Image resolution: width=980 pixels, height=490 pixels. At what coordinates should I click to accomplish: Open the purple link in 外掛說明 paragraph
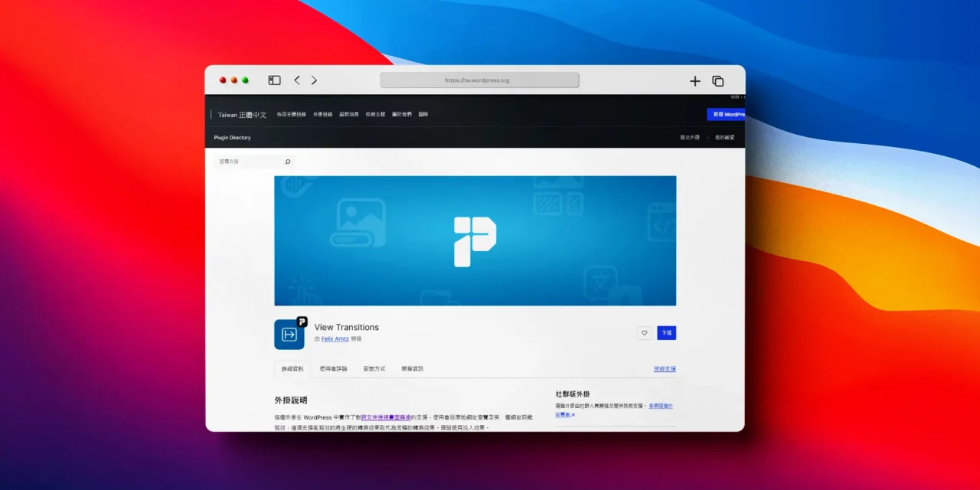(x=386, y=417)
